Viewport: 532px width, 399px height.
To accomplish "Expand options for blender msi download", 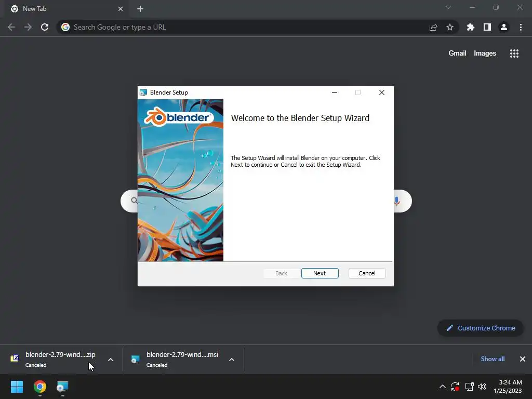I will coord(232,360).
